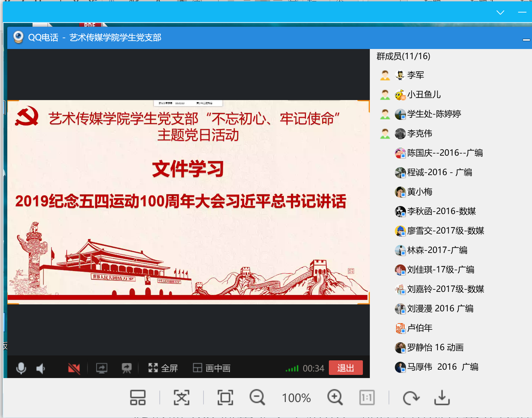Click the shared slide presentation area

pos(188,202)
